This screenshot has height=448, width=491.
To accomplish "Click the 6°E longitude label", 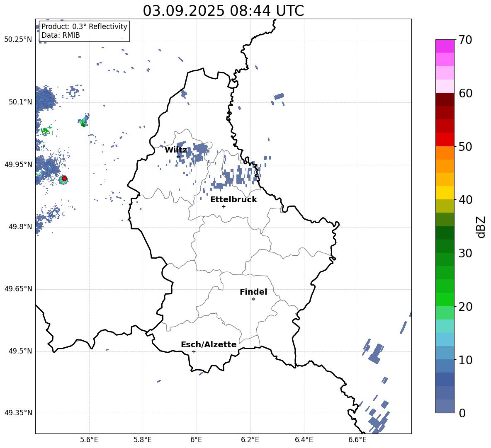I will click(x=196, y=440).
